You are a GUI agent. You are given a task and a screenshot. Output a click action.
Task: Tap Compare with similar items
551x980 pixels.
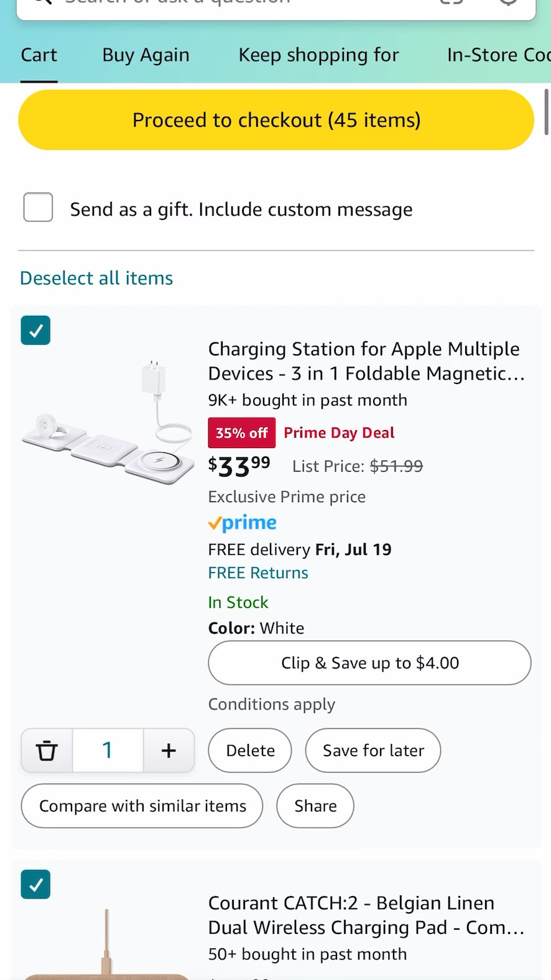tap(142, 805)
